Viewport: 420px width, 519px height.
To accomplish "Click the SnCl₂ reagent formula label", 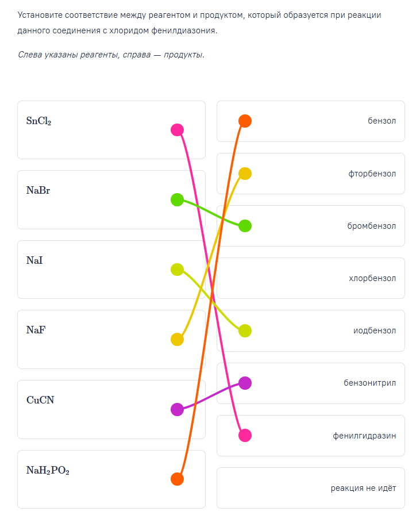I will click(x=39, y=121).
